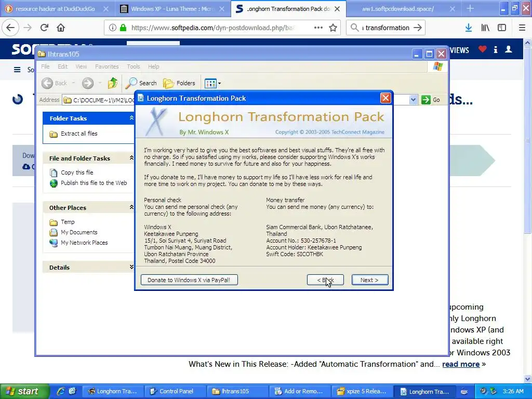Viewport: 532px width, 399px height.
Task: Open Softpedia user account icon
Action: (509, 49)
